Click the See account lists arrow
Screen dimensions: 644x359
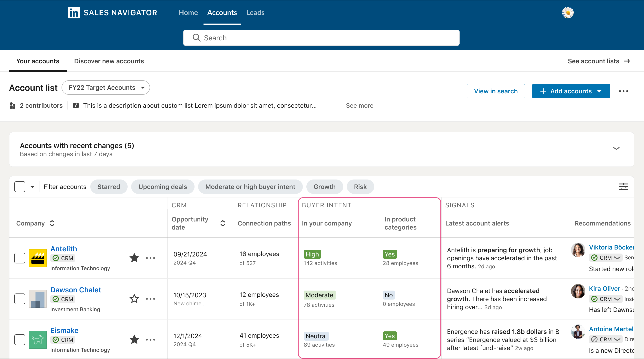(x=627, y=61)
